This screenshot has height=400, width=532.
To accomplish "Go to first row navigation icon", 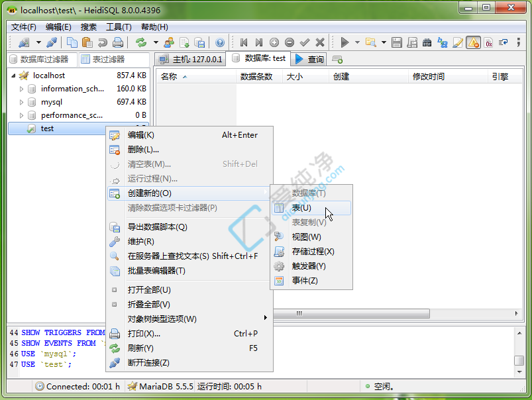I will pos(244,42).
